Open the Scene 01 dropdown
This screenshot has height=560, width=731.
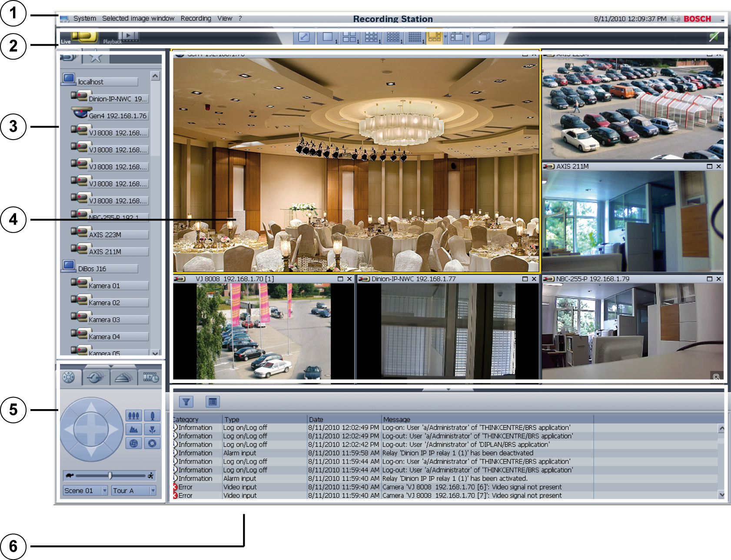(105, 490)
